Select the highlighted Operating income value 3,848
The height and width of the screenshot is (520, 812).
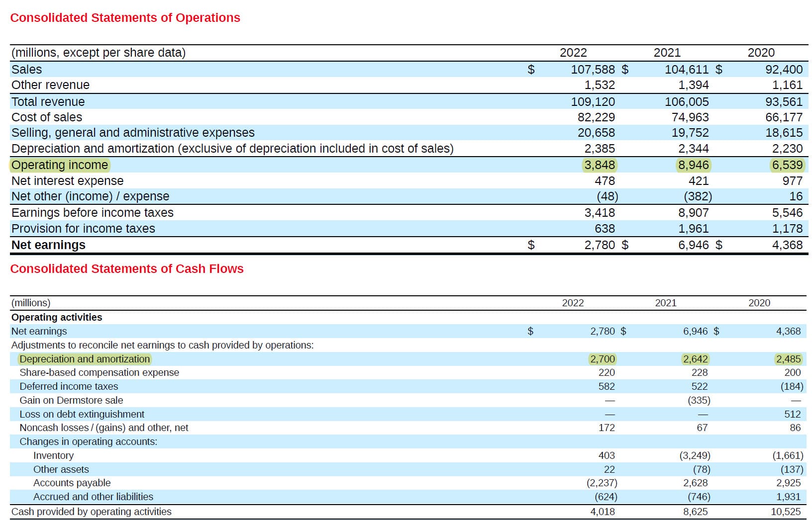(600, 165)
